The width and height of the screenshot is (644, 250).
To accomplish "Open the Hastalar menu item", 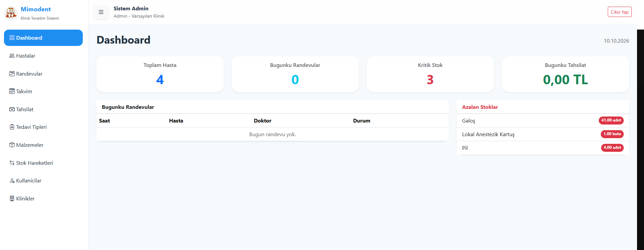I will (x=43, y=56).
